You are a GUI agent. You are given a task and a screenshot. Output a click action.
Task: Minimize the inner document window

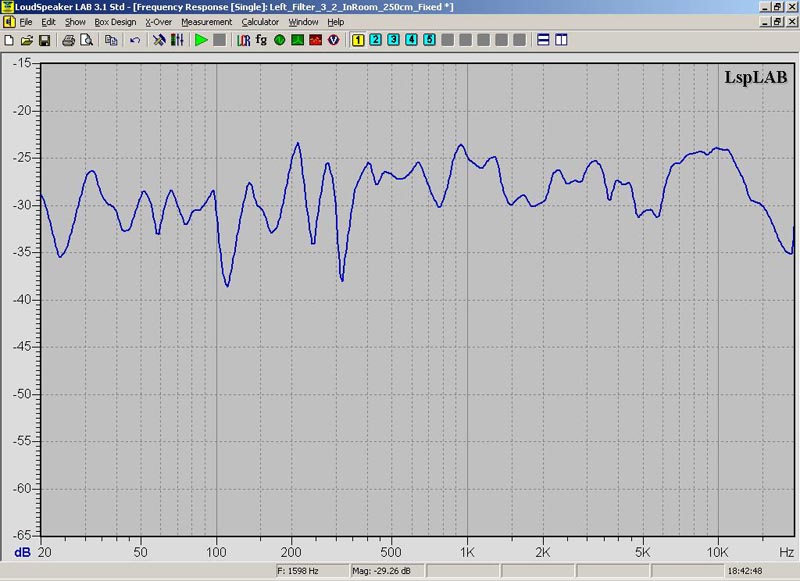click(765, 22)
